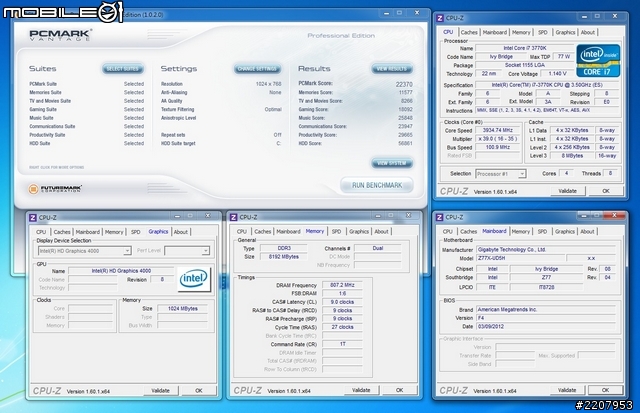Click the CAS# Latency 9.0 clocks field
The image size is (640, 413).
(x=342, y=302)
